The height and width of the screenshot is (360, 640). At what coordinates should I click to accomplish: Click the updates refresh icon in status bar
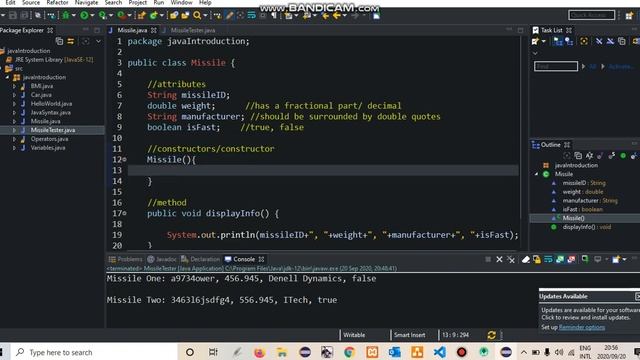click(491, 335)
